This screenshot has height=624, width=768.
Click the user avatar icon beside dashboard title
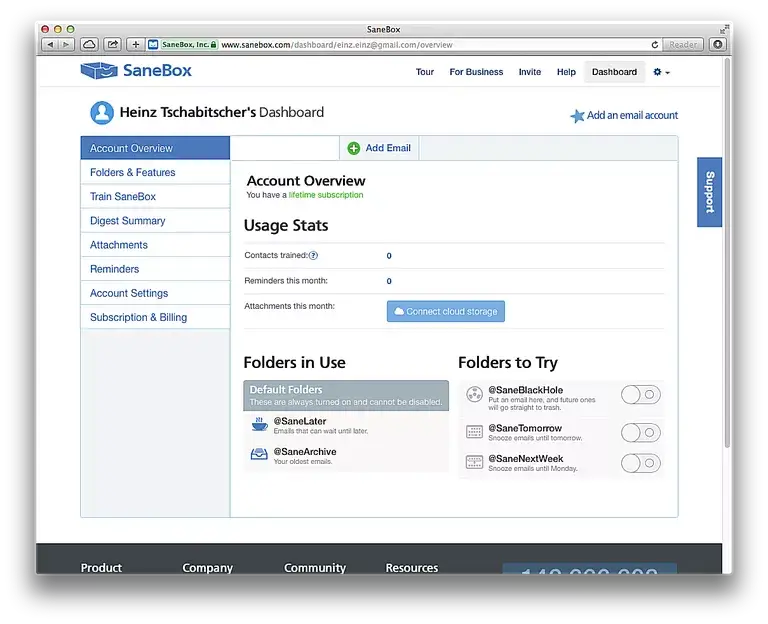pos(102,113)
